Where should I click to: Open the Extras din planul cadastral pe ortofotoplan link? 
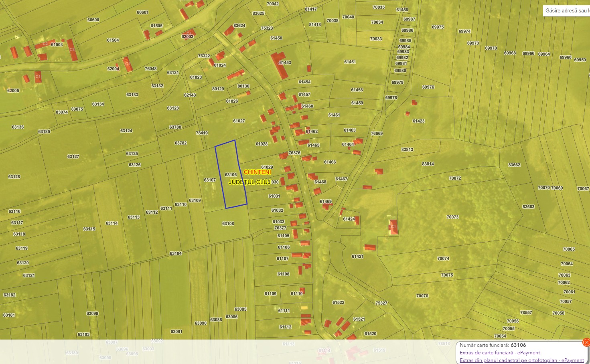(x=522, y=360)
